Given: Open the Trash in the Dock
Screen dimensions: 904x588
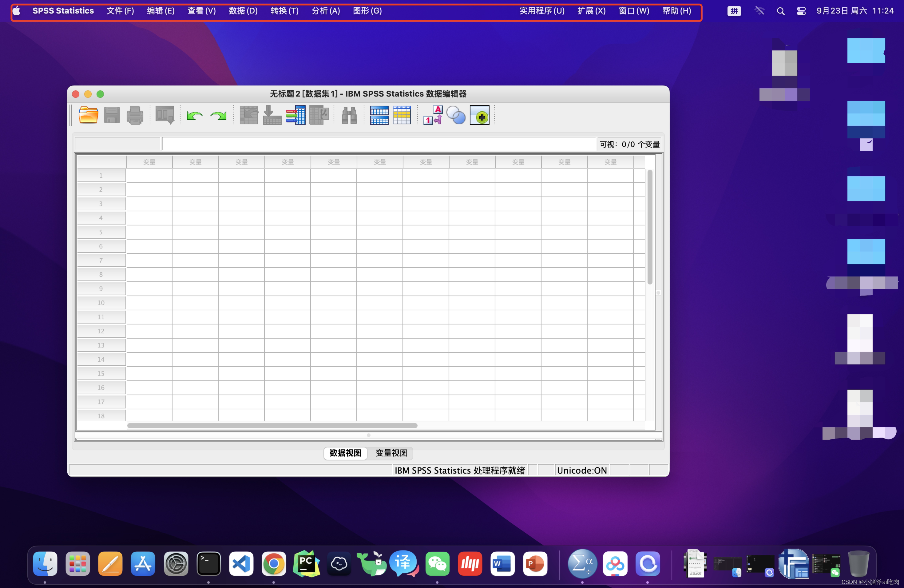Looking at the screenshot, I should (x=858, y=563).
